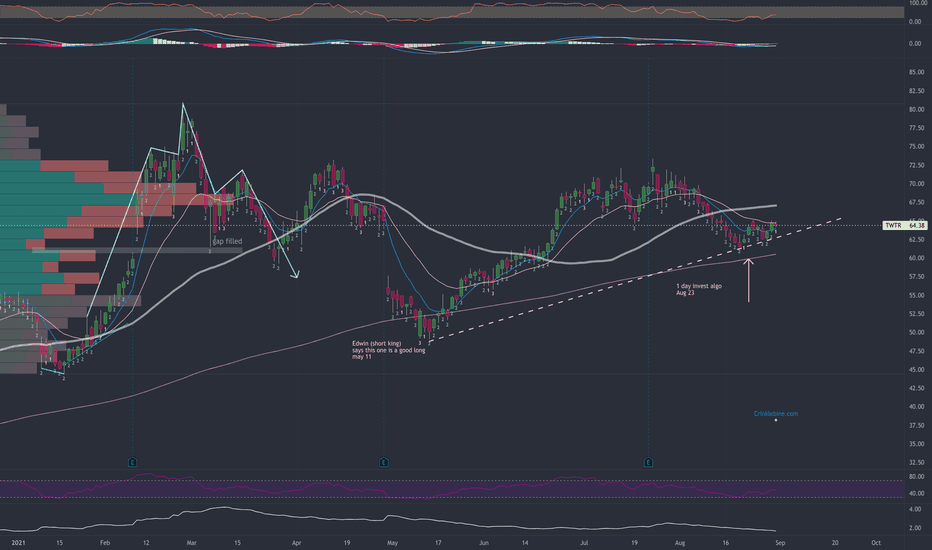Click the Apr label on the time axis
Viewport: 932px width, 550px height.
coord(297,543)
